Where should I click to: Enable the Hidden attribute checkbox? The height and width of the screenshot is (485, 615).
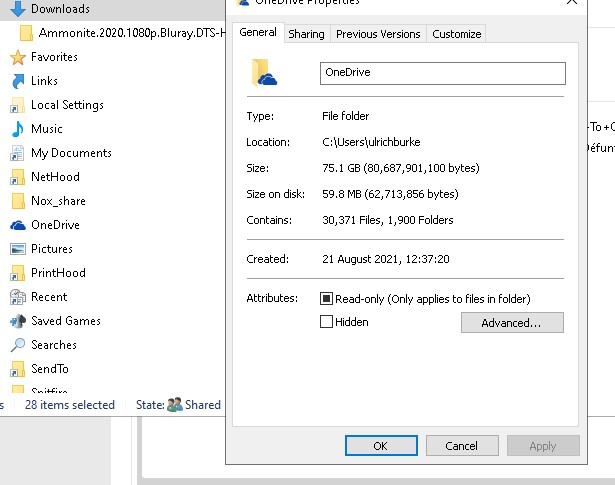coord(326,322)
